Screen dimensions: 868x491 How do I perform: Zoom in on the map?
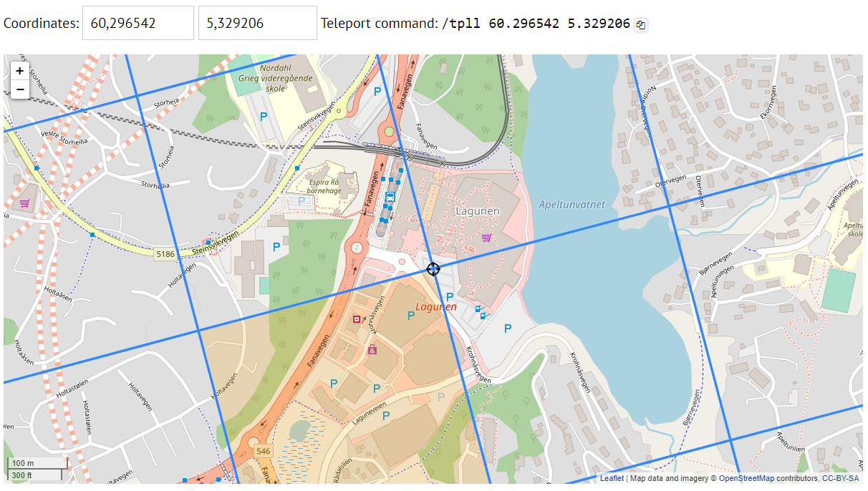pos(20,71)
